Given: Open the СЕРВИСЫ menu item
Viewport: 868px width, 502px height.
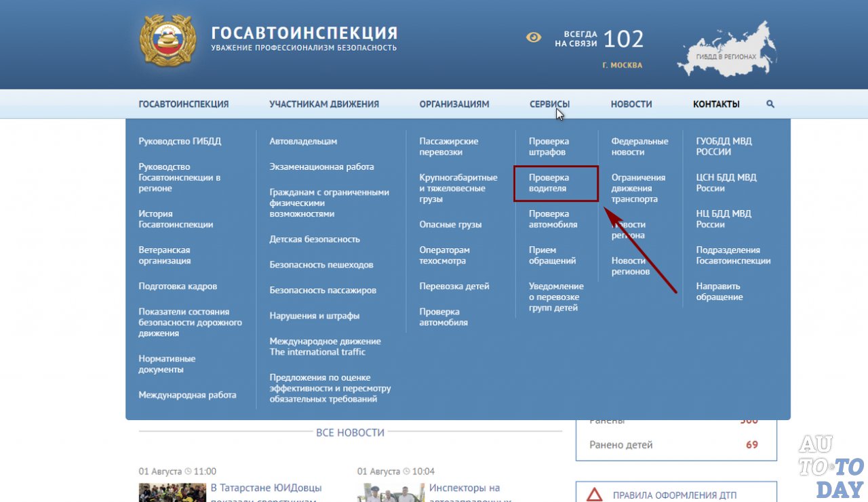Looking at the screenshot, I should [x=549, y=104].
